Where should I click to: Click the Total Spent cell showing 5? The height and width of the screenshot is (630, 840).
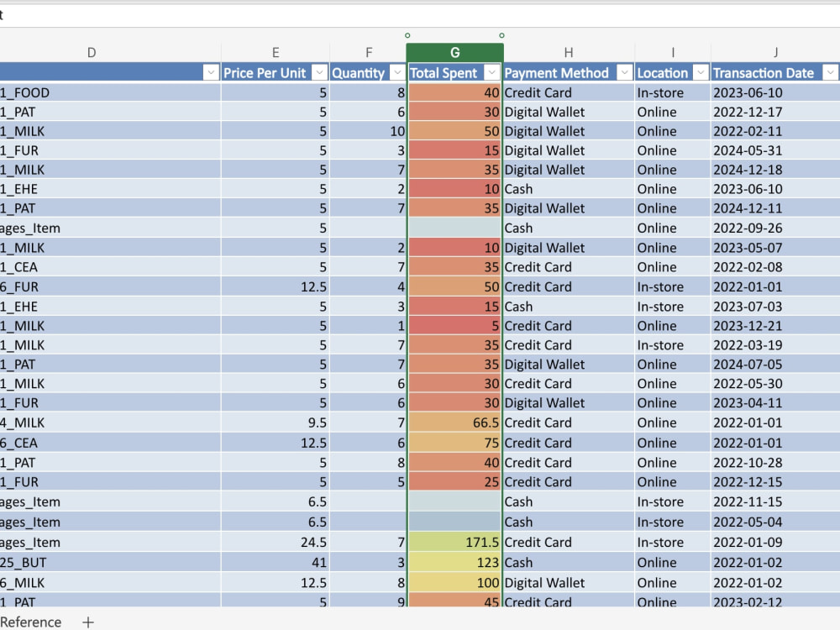(454, 326)
